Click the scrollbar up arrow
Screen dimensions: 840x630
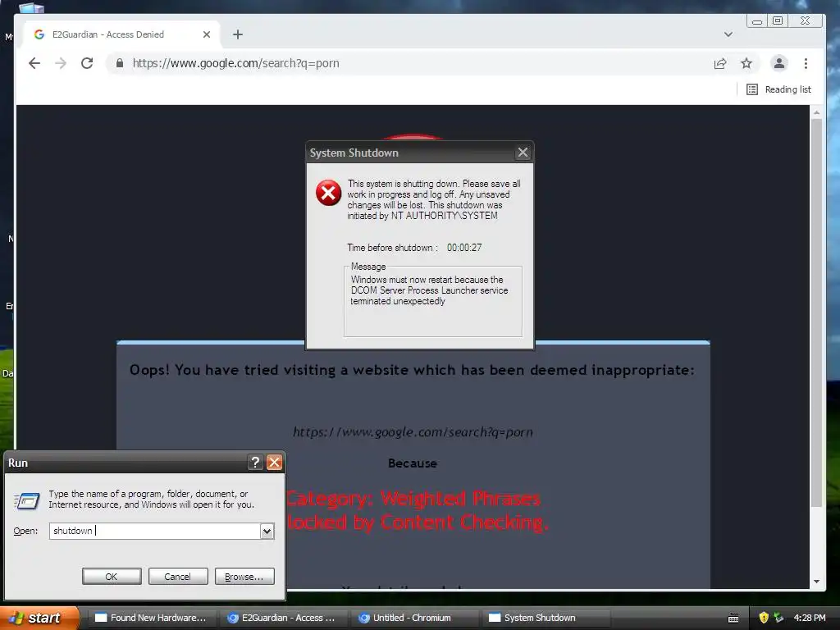[x=816, y=112]
